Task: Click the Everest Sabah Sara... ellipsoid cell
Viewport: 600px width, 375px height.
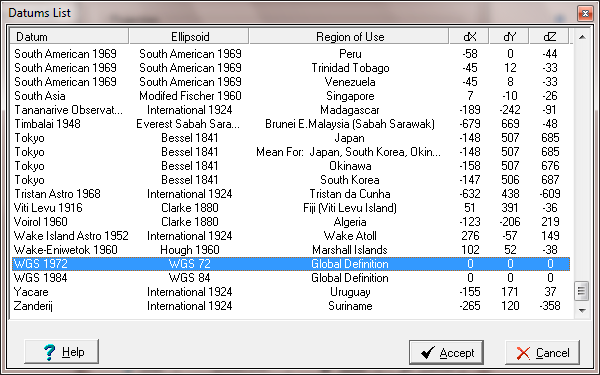Action: pos(188,124)
